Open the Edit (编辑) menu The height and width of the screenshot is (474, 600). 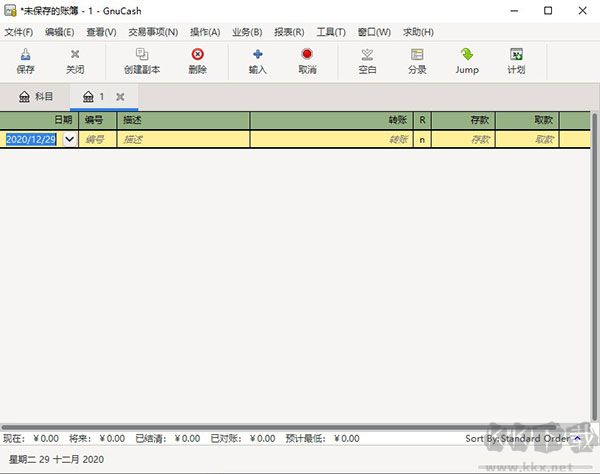coord(59,32)
